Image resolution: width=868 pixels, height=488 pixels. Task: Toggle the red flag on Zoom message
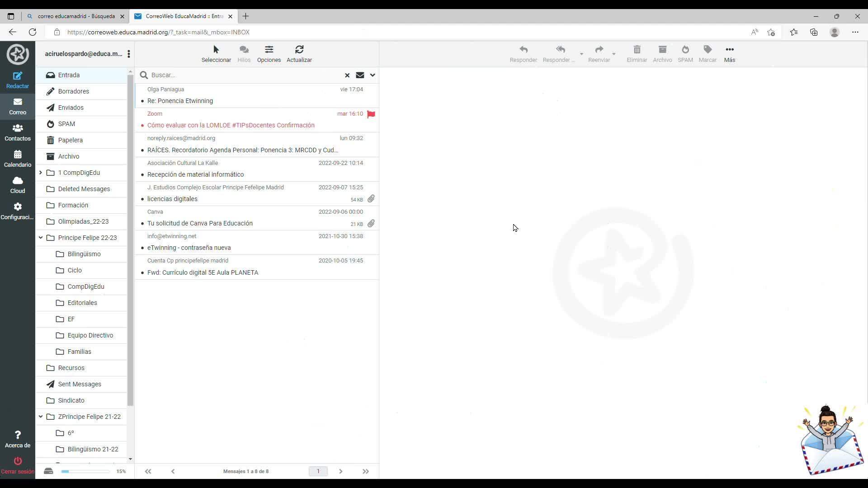371,114
